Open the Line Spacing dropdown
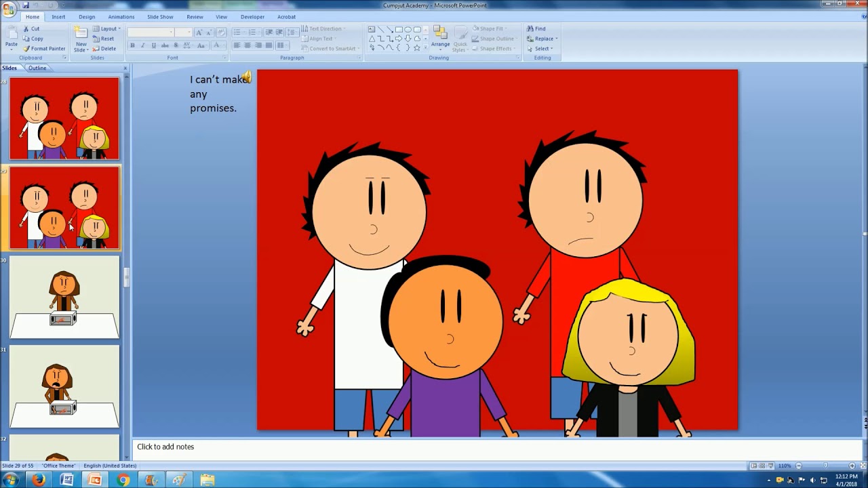The image size is (868, 488). [x=291, y=33]
